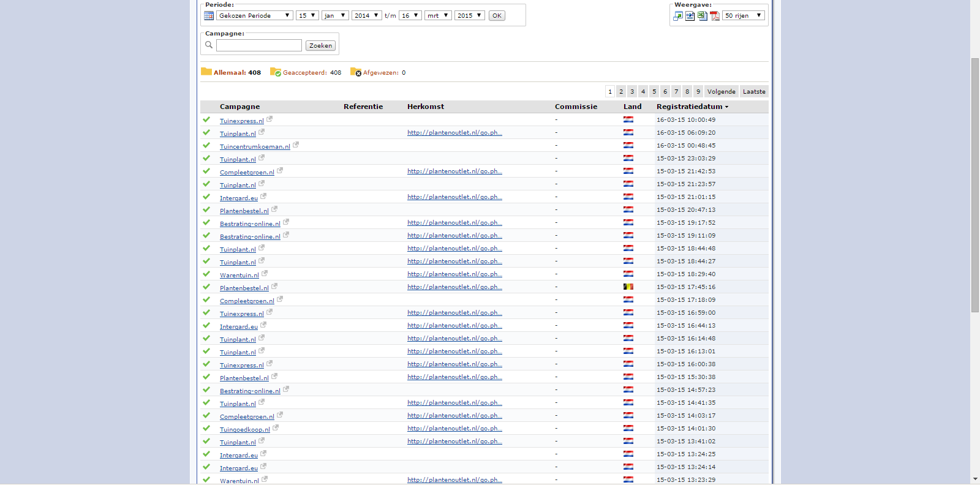Click the Belgian flag on row 15-03-15 17:45:16
The height and width of the screenshot is (485, 980).
click(x=628, y=287)
